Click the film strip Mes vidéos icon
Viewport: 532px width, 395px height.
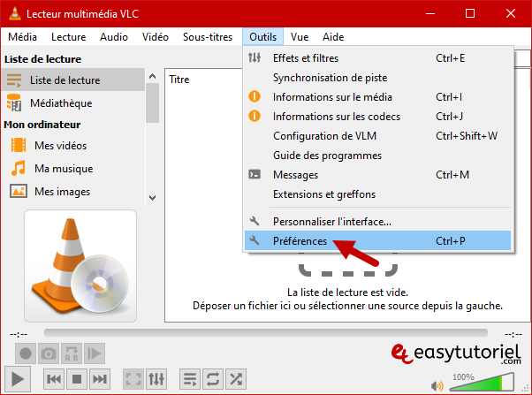(x=19, y=145)
